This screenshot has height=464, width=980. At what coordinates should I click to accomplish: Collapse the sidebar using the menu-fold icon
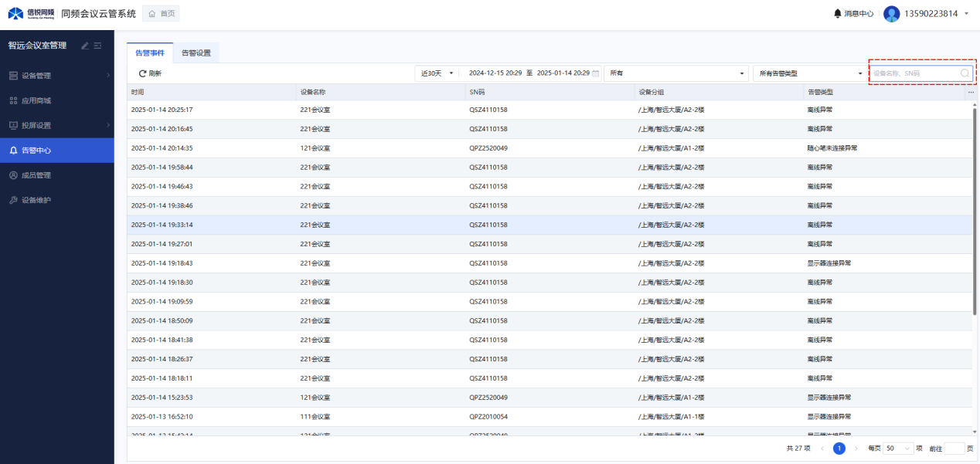(98, 46)
